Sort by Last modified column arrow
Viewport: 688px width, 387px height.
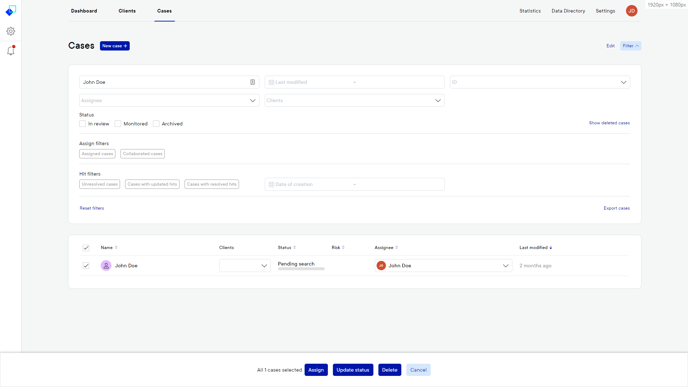click(x=551, y=247)
